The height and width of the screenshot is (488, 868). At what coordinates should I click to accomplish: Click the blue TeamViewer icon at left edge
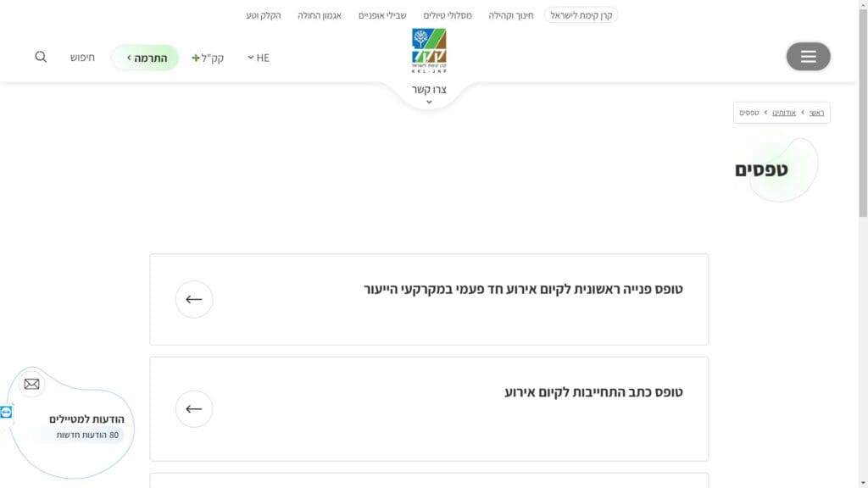coord(6,412)
